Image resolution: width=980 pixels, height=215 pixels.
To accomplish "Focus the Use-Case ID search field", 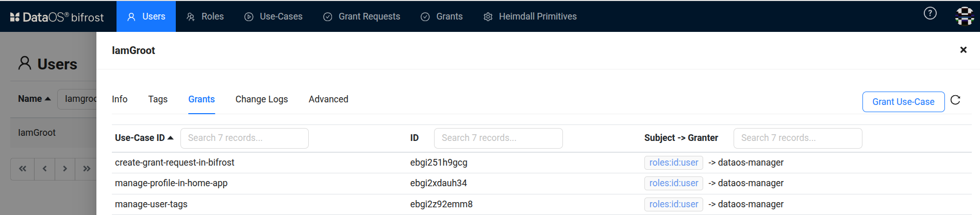I will coord(244,138).
